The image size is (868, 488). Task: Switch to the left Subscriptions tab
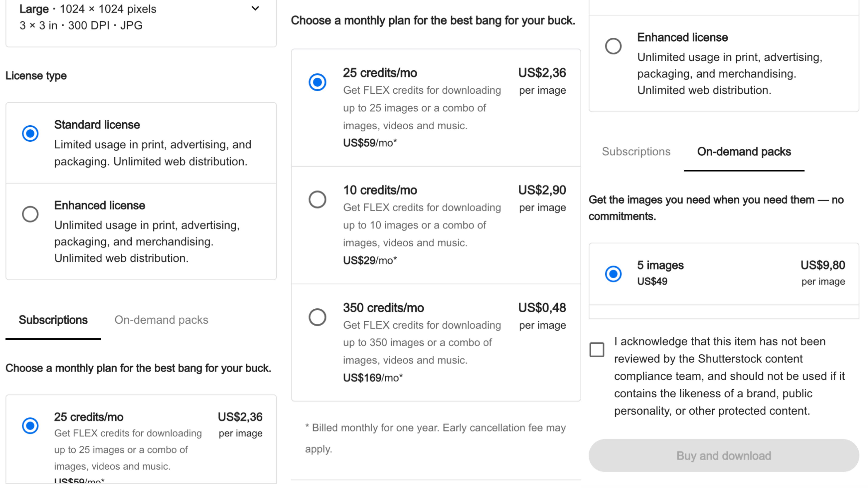tap(53, 320)
